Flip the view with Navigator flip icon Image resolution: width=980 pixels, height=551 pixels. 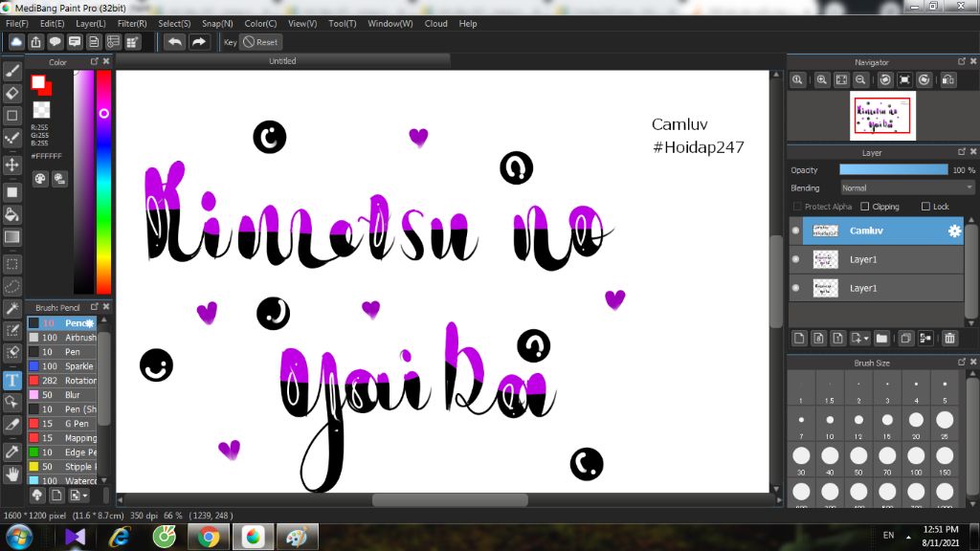click(x=948, y=80)
